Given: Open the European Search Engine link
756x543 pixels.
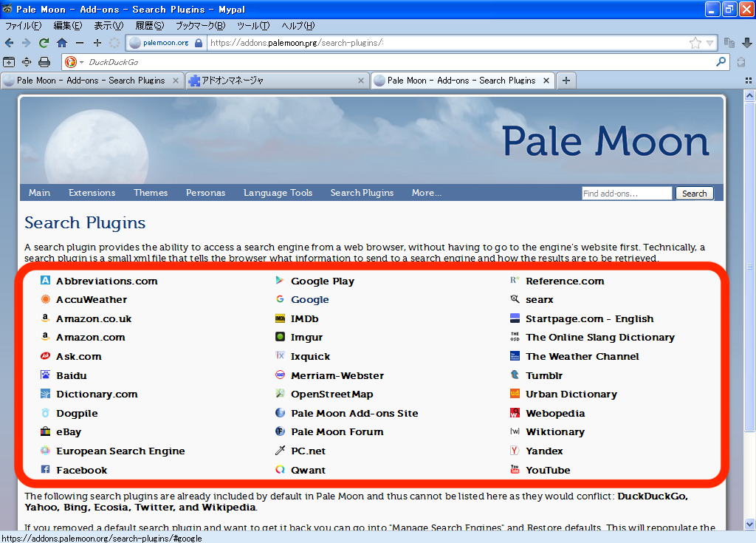Looking at the screenshot, I should tap(120, 451).
